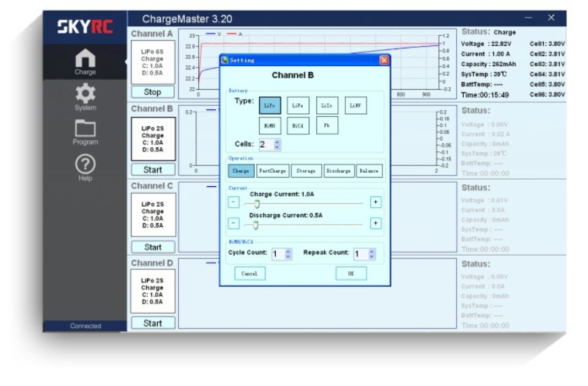Click the Cell1: 3.80V reading

[547, 43]
